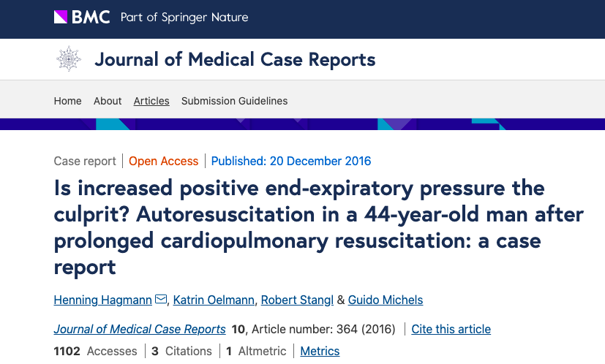Click the 3 Citations count
This screenshot has width=605, height=364.
click(181, 351)
